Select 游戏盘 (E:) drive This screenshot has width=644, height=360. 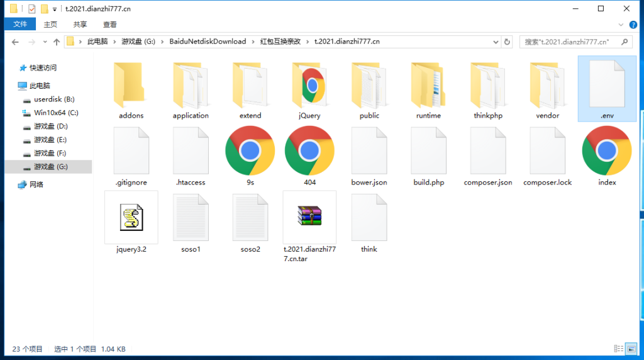[x=50, y=140]
